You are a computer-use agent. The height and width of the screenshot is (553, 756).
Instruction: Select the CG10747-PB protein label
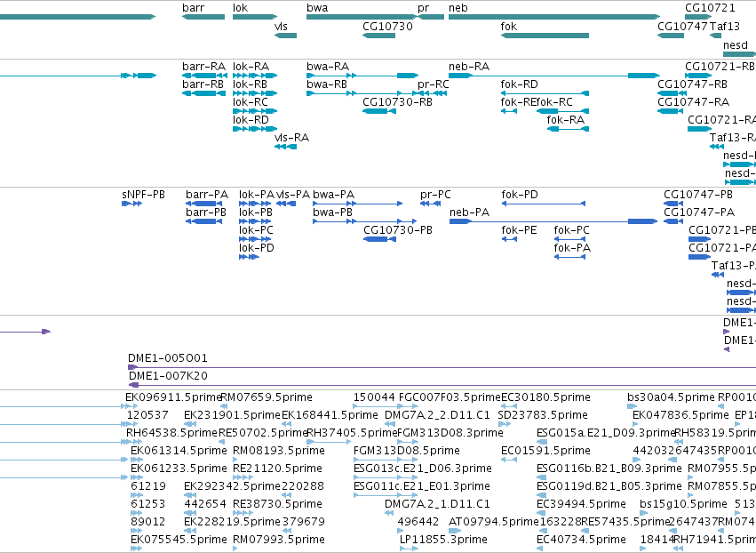click(698, 195)
